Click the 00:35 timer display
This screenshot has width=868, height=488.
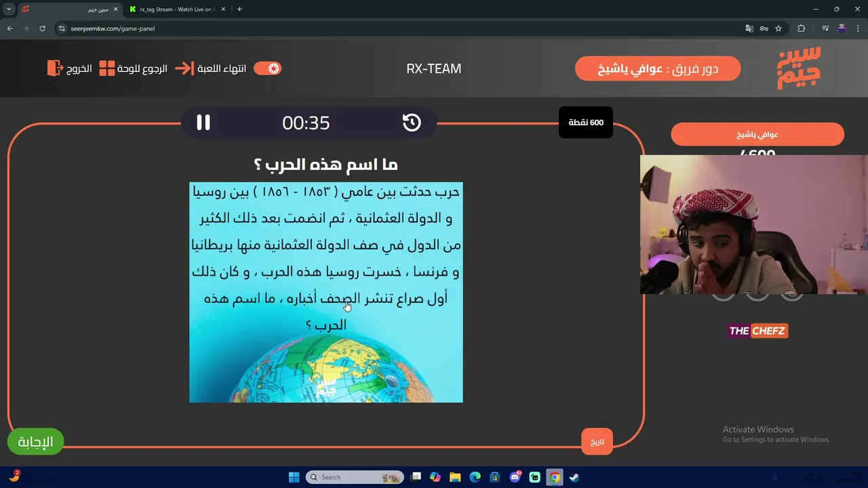(306, 123)
